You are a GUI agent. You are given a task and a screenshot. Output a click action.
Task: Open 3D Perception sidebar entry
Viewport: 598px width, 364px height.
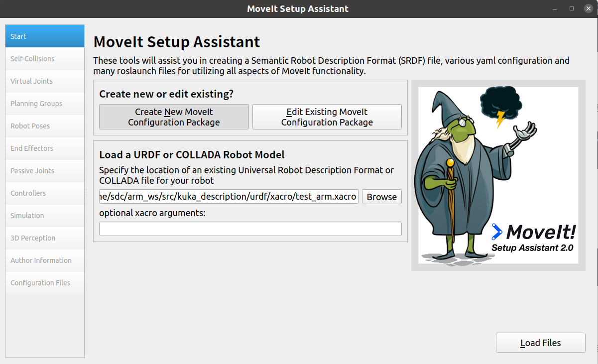[x=45, y=238]
